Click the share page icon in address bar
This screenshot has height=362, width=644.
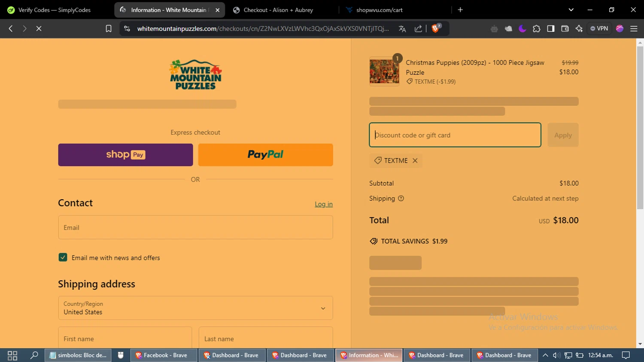coord(418,28)
